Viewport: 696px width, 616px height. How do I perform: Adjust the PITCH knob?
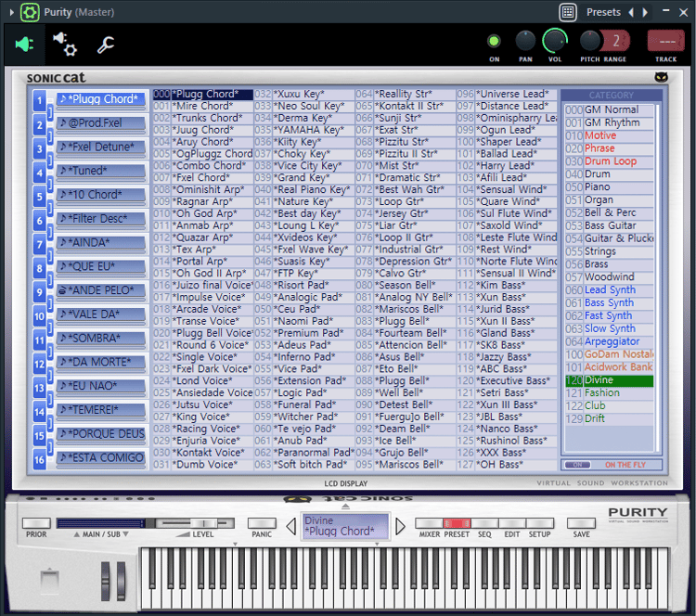click(x=590, y=41)
